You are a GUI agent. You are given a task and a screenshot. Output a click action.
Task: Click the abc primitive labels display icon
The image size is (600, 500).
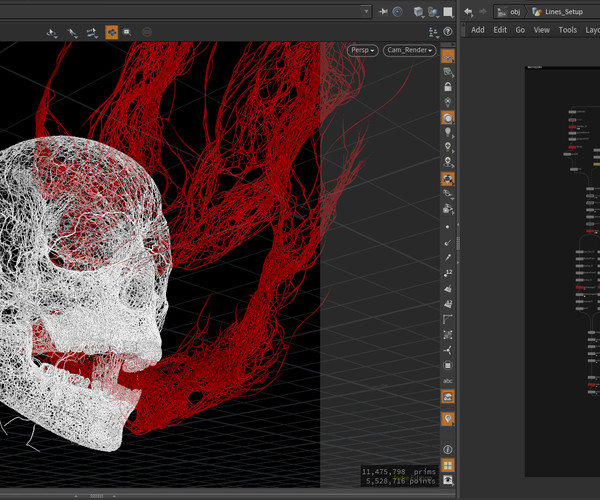(448, 380)
